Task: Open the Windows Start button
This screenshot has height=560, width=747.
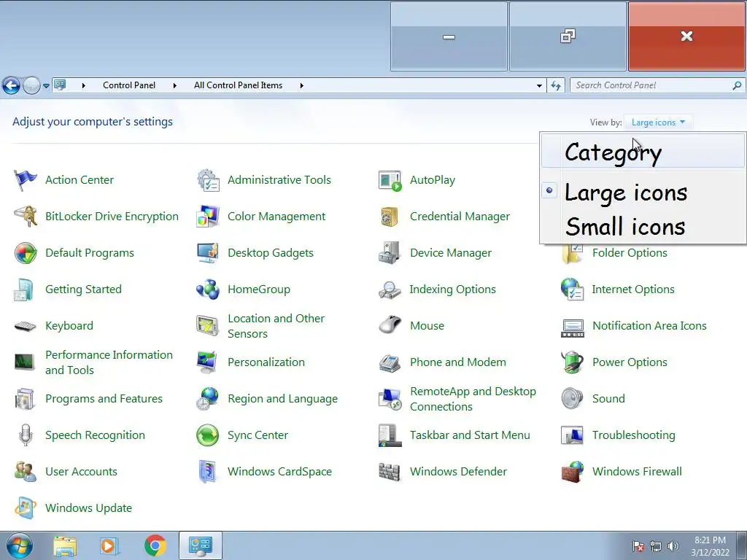Action: tap(20, 545)
